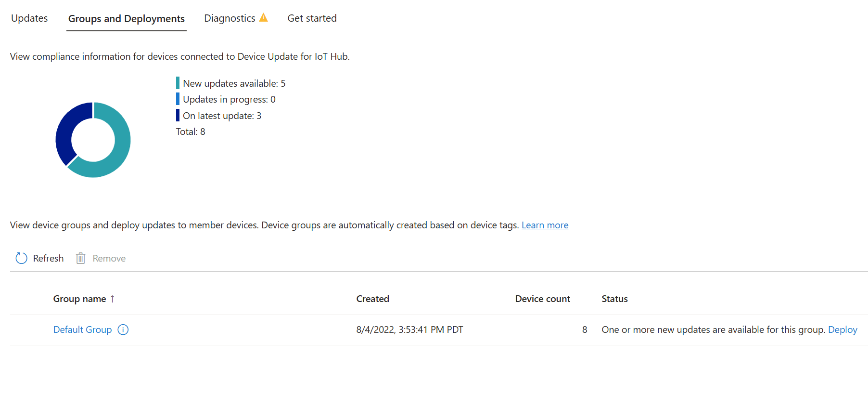Select the Groups and Deployments tab
The height and width of the screenshot is (395, 868).
tap(127, 19)
